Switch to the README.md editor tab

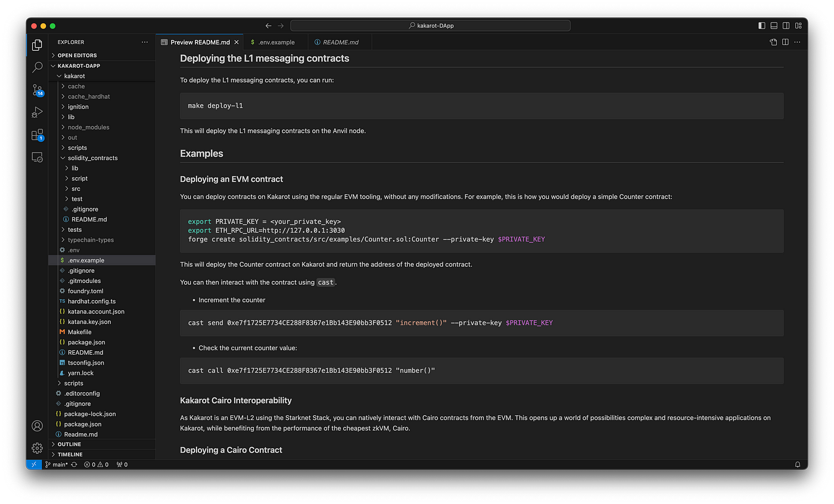coord(340,42)
